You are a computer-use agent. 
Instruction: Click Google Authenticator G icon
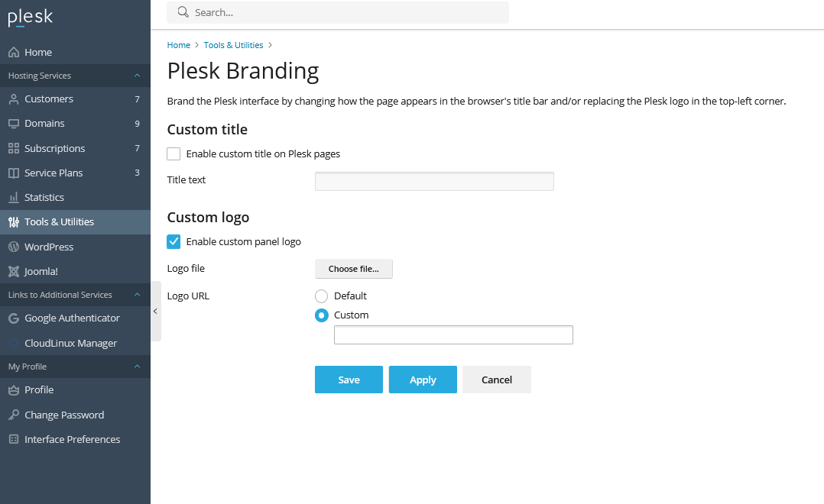click(14, 318)
